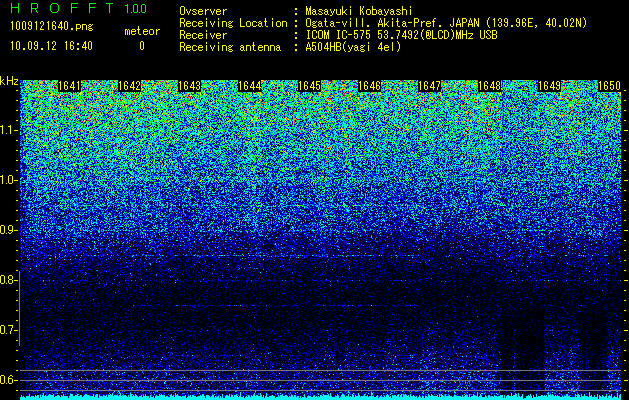Click the 1642 time marker

[130, 86]
